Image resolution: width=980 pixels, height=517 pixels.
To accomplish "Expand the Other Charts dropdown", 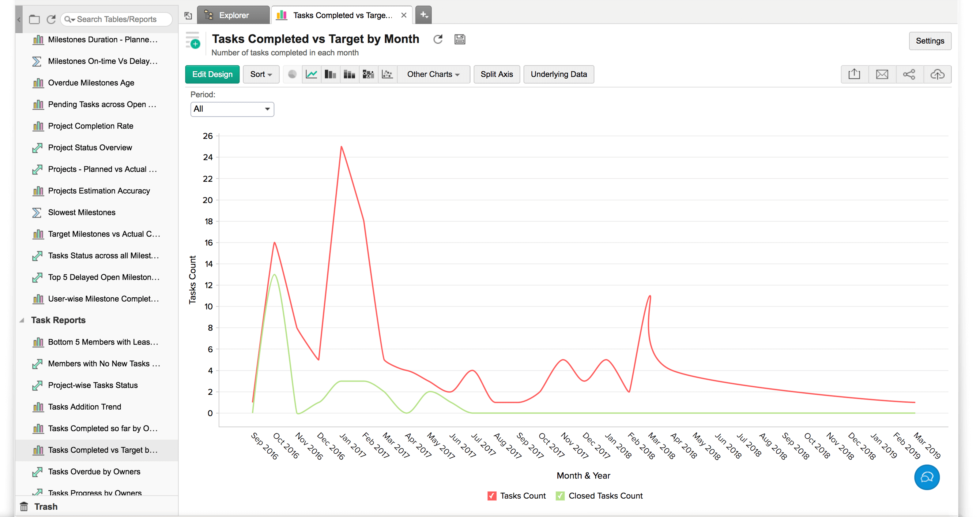I will pos(433,74).
